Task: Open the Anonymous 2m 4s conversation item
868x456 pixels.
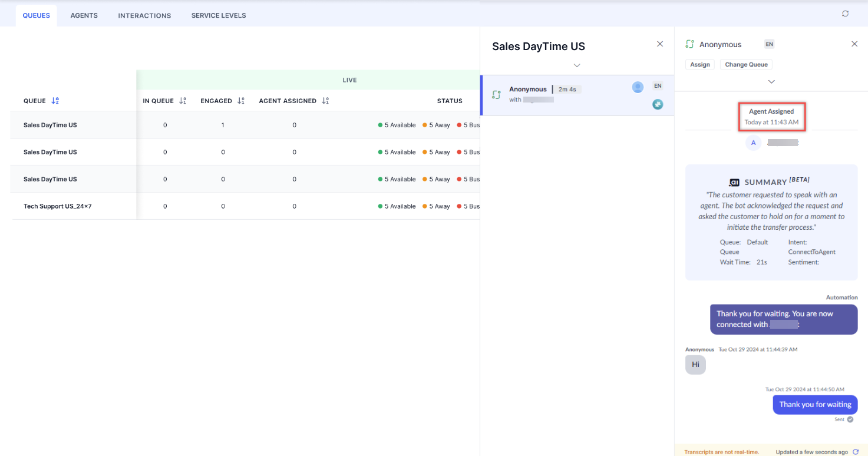Action: [577, 95]
